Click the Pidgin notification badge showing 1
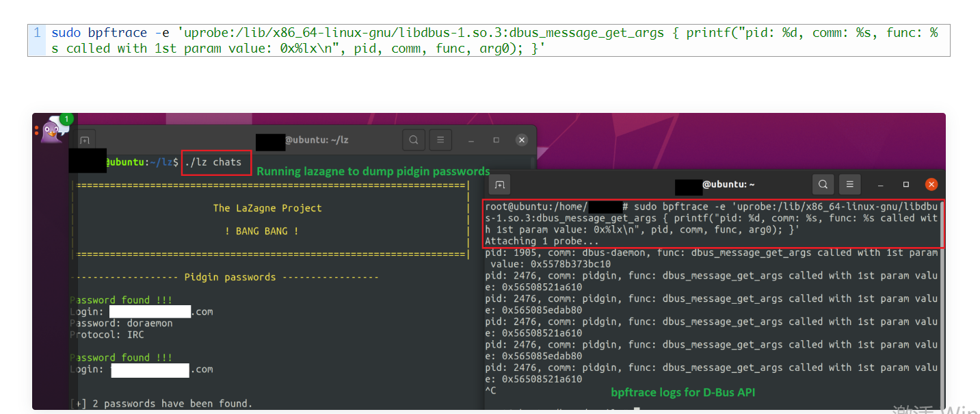 pos(66,120)
